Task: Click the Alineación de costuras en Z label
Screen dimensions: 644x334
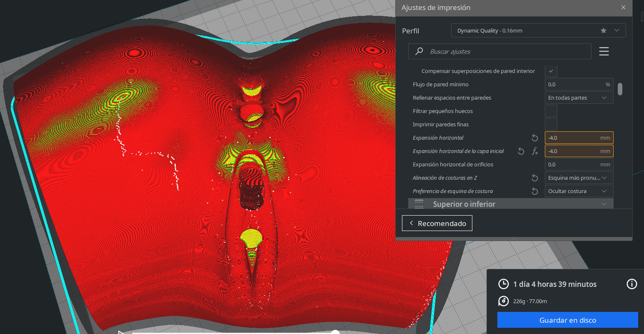Action: point(445,178)
